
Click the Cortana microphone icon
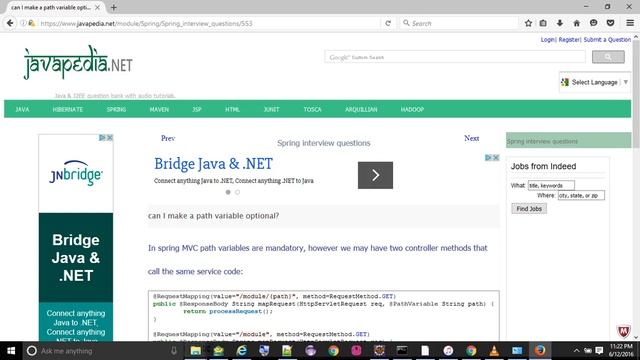click(174, 351)
